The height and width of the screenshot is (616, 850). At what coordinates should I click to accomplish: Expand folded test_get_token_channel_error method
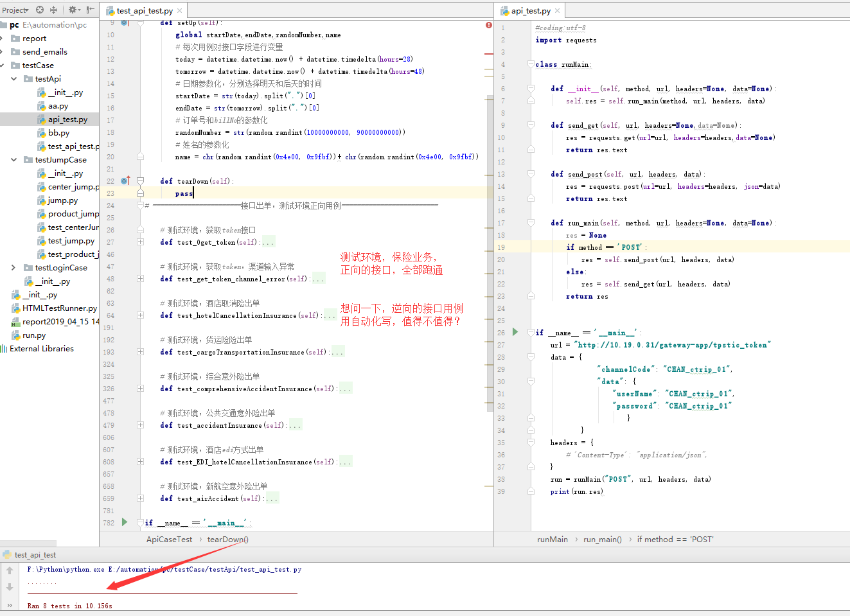(140, 279)
